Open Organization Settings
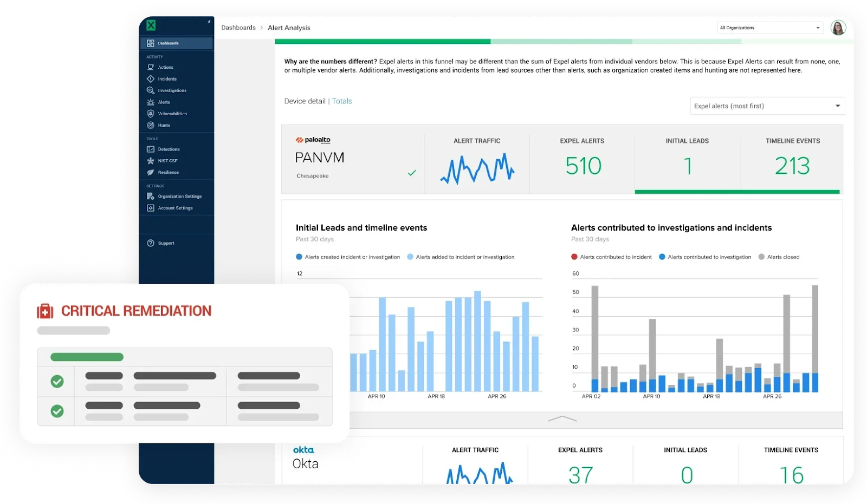This screenshot has height=504, width=867. point(151,196)
